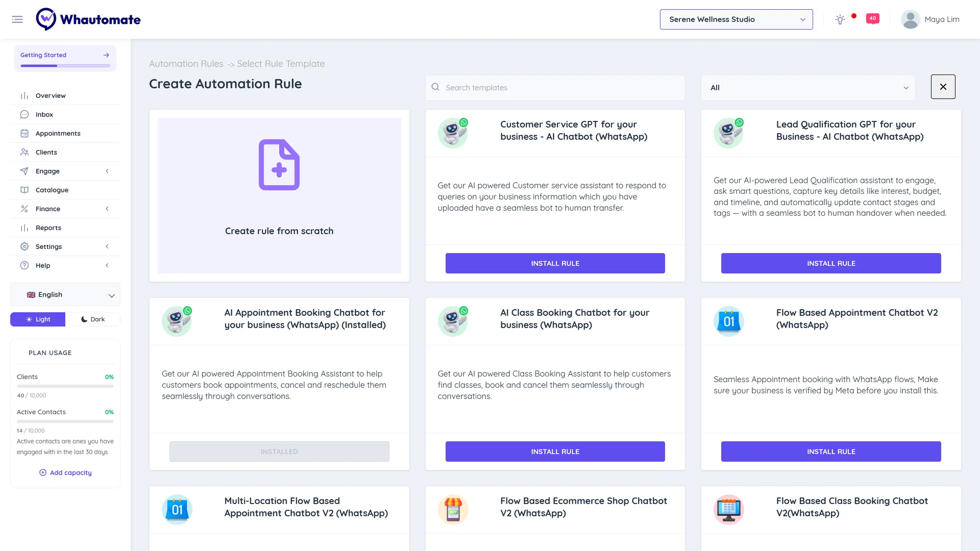Open Reports in sidebar
This screenshot has height=551, width=980.
coord(65,228)
